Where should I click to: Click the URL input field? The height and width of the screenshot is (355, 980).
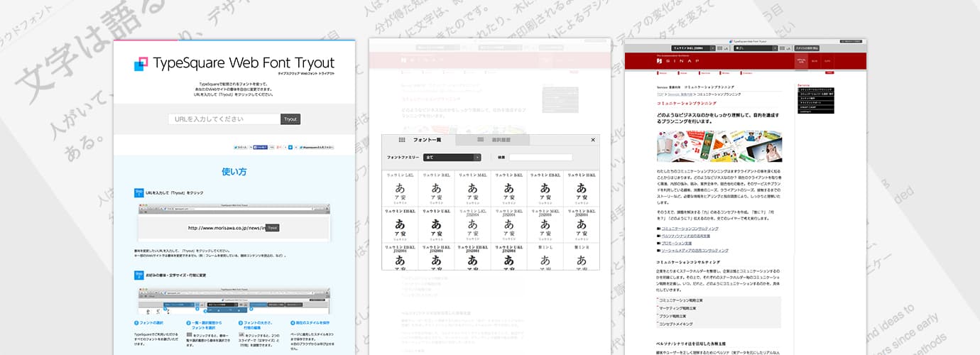224,119
